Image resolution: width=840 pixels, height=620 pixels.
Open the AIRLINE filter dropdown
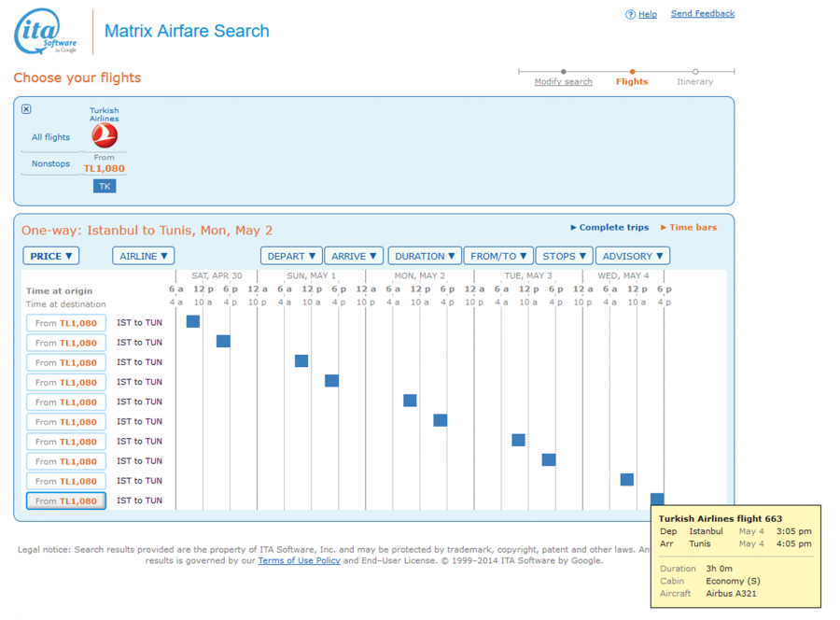coord(144,256)
